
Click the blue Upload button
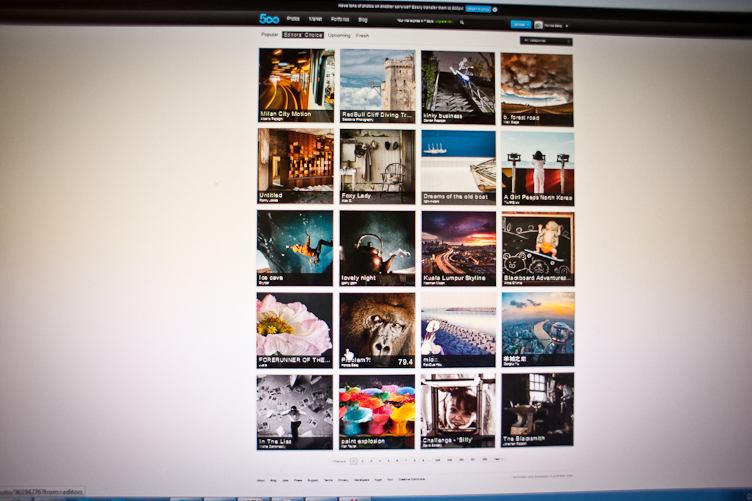(519, 23)
